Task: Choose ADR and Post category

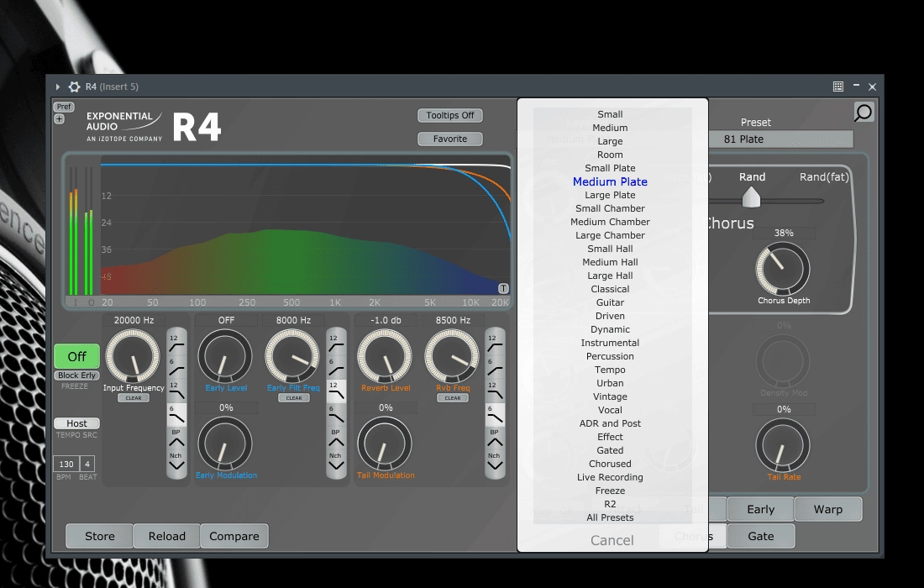Action: click(610, 423)
